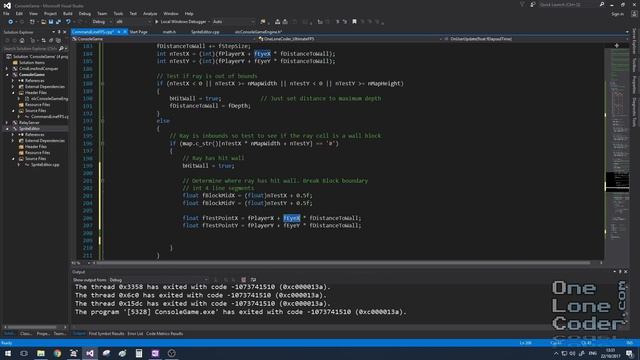Switch to the Team Explorer bottom tab
Image resolution: width=640 pixels, height=360 pixels.
pyautogui.click(x=60, y=333)
